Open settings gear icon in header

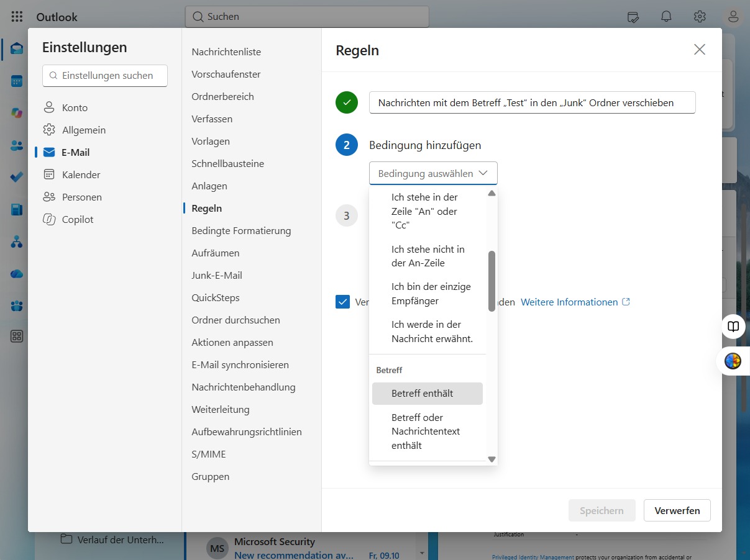[700, 17]
